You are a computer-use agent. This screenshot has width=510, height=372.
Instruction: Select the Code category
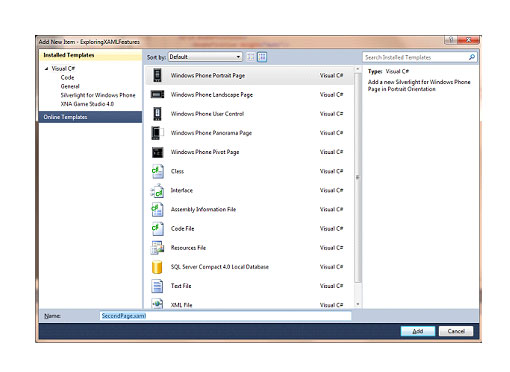click(x=67, y=77)
